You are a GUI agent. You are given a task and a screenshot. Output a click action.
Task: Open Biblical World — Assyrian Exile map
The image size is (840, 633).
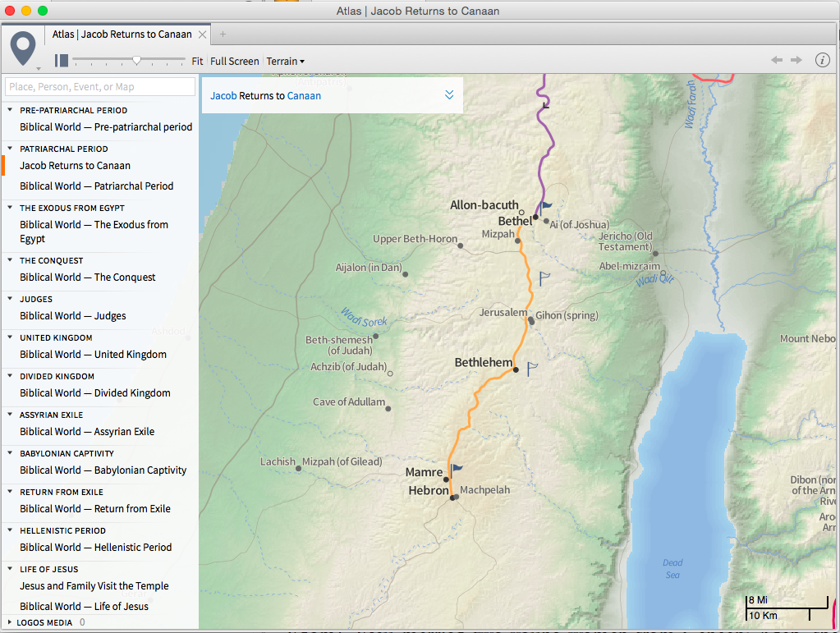pyautogui.click(x=87, y=431)
